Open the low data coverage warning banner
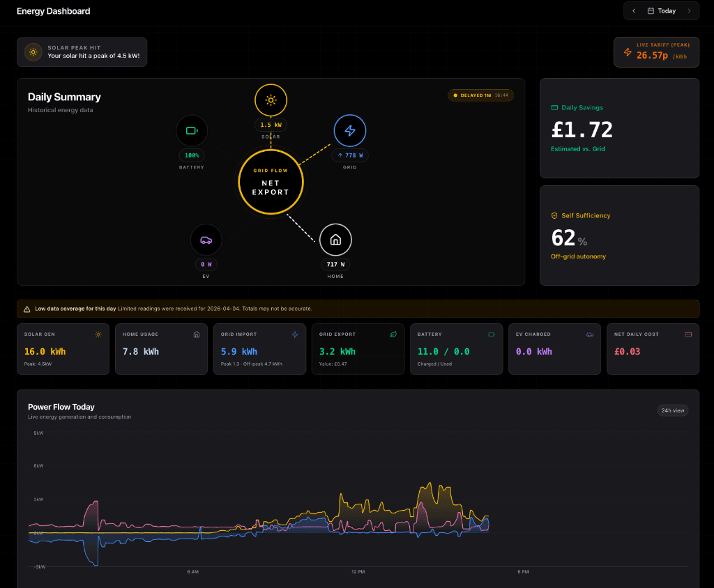The image size is (714, 588). [357, 308]
